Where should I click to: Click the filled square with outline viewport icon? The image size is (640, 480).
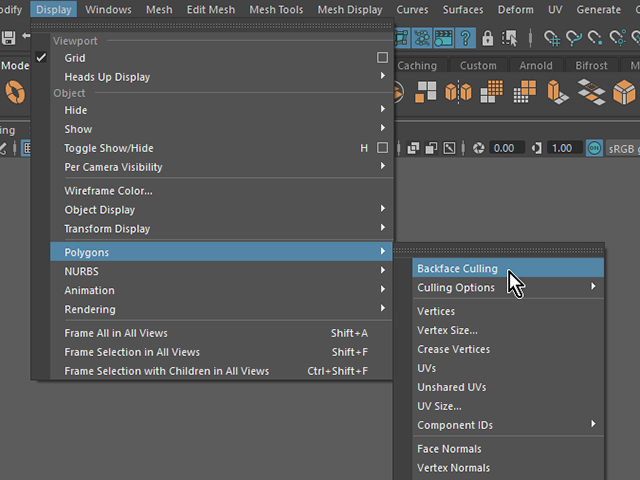431,148
